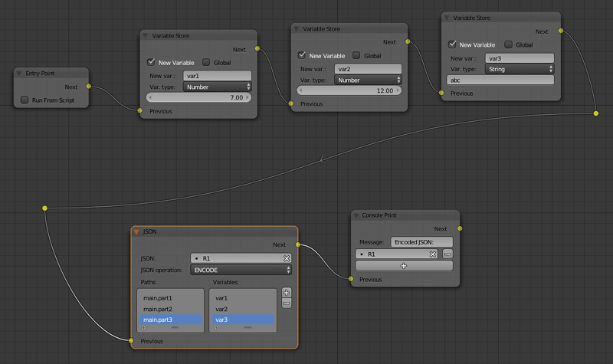Screen dimensions: 613x364
Task: Open Var. type String dropdown for var3
Action: pos(519,69)
